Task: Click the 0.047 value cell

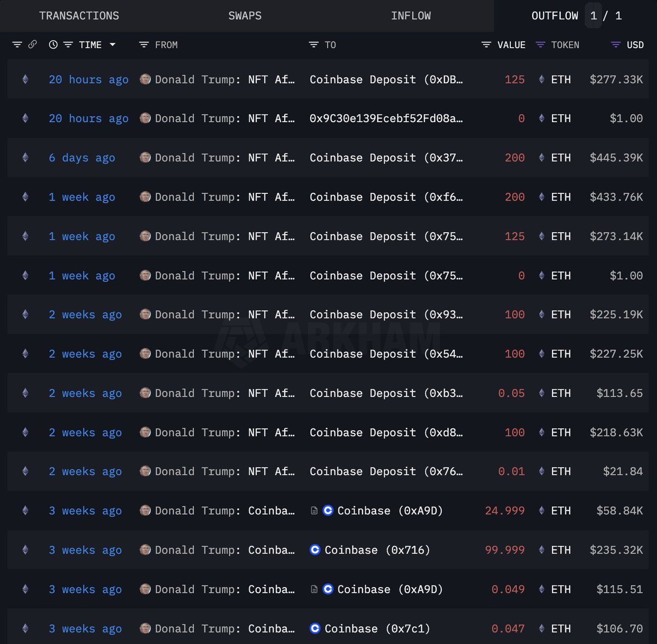Action: pyautogui.click(x=508, y=629)
